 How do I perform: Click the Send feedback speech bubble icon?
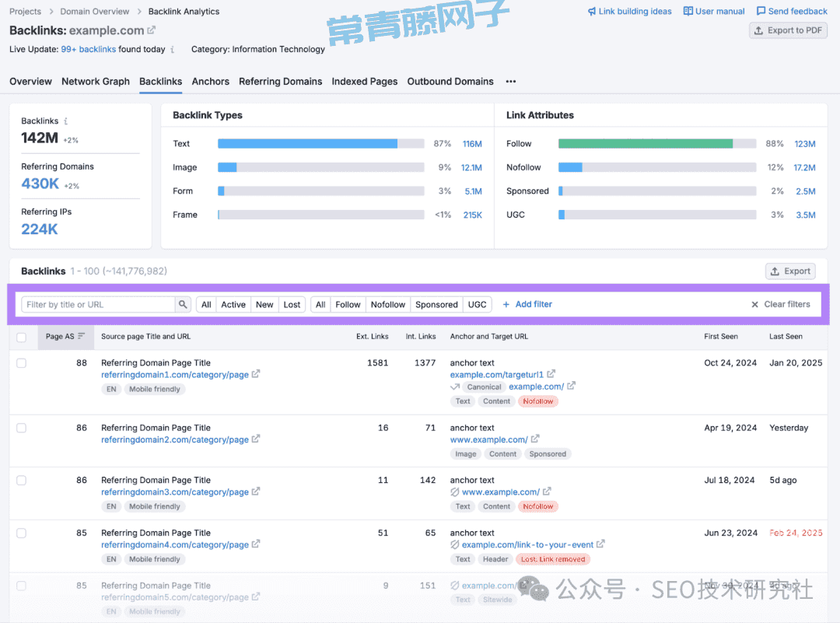coord(760,11)
